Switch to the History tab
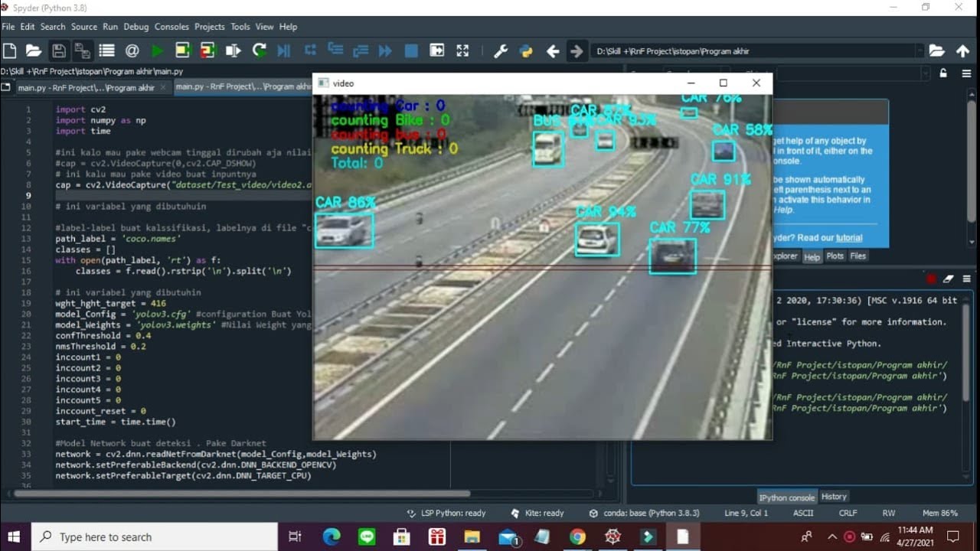Image resolution: width=980 pixels, height=551 pixels. (x=834, y=497)
